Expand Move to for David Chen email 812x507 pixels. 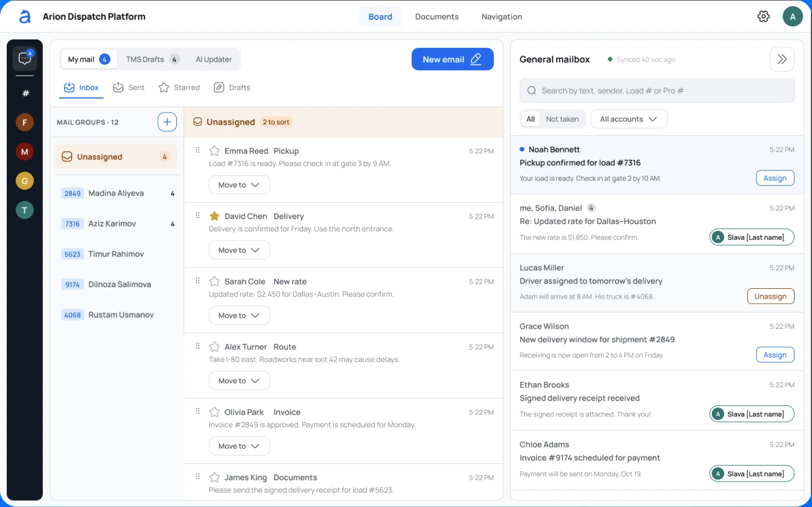[239, 250]
